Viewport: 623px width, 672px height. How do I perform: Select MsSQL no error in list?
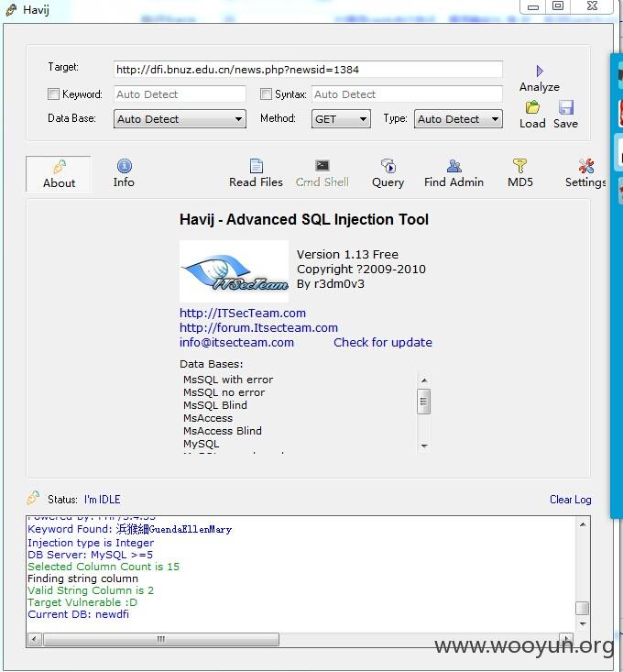pyautogui.click(x=224, y=392)
